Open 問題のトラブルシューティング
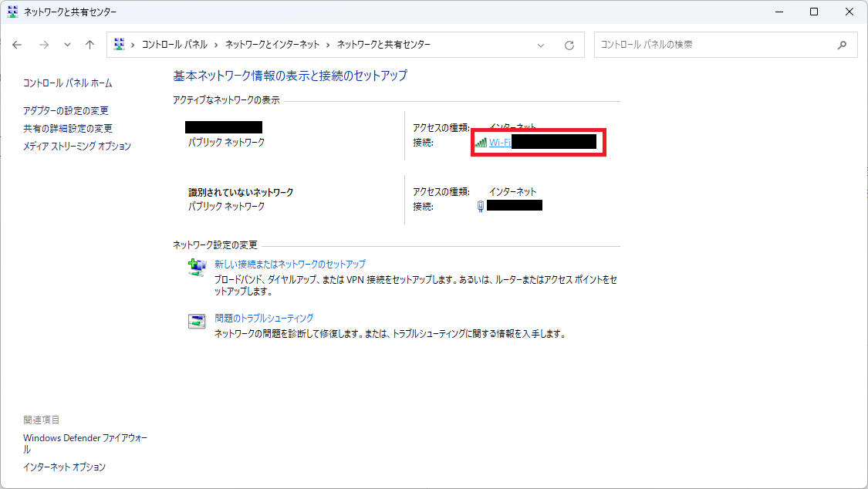 pos(264,318)
